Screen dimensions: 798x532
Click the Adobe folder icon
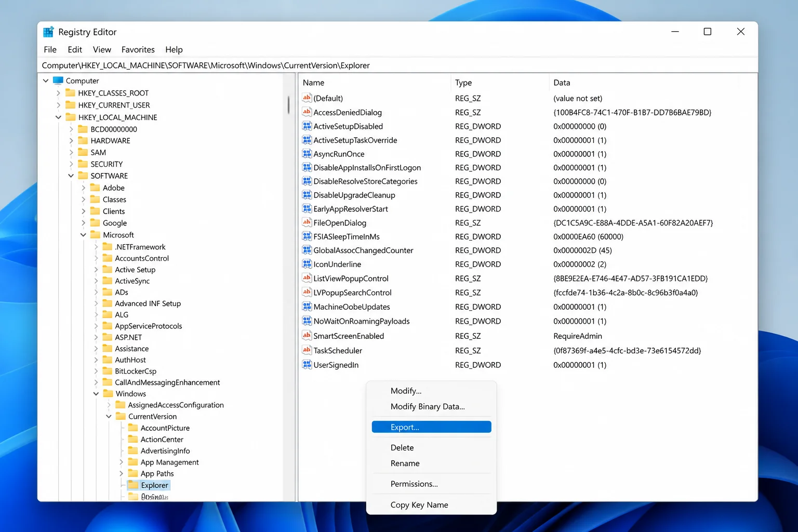pyautogui.click(x=95, y=188)
